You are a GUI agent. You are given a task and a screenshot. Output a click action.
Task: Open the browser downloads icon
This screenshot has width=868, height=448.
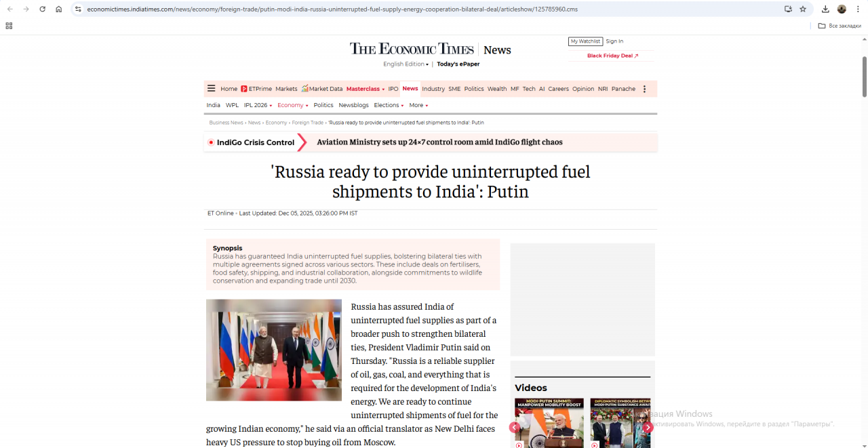(825, 9)
